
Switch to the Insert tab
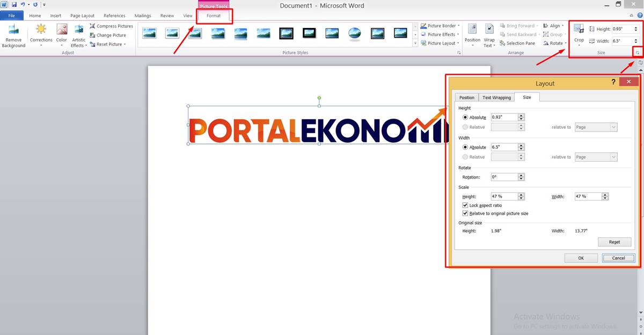(56, 16)
